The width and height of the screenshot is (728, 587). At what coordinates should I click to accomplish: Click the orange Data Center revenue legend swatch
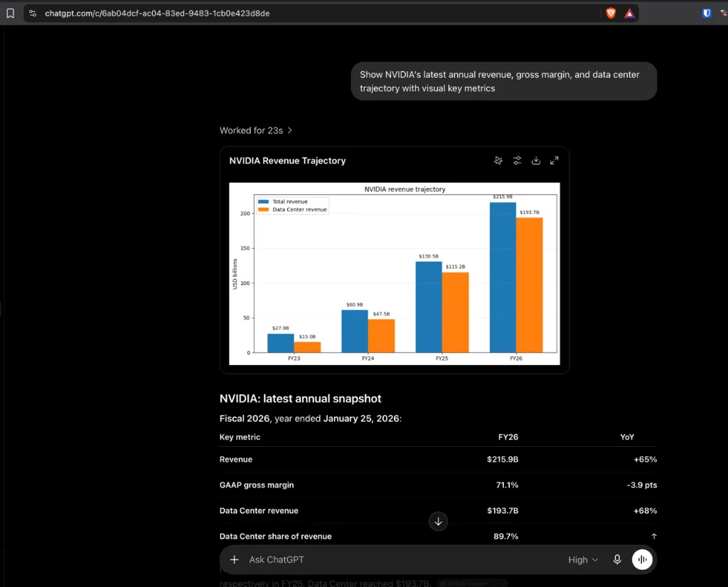(x=263, y=210)
